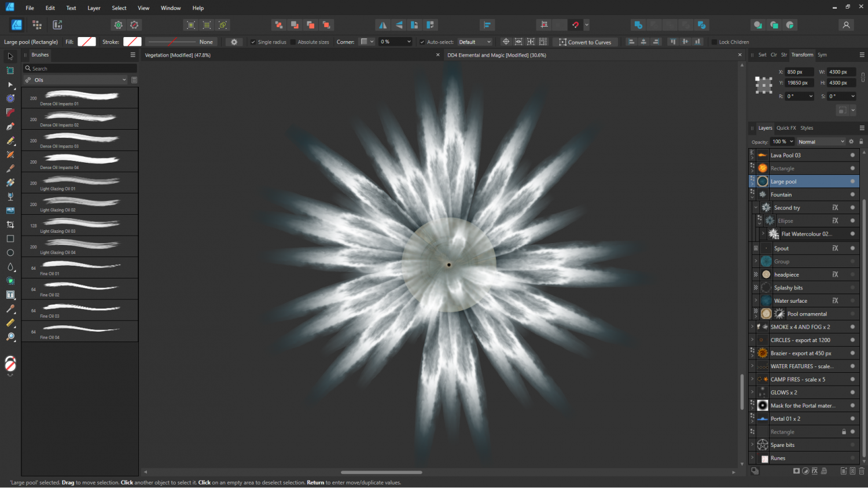Toggle the snapping magnet icon

(575, 25)
